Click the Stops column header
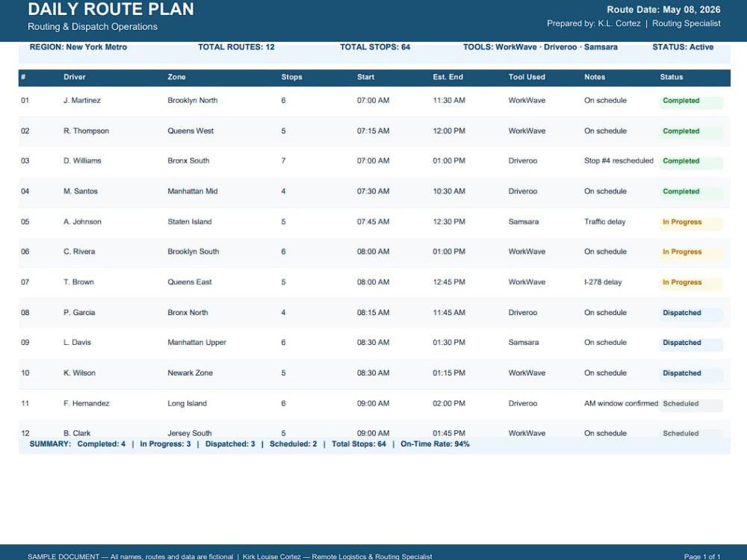Screen dimensions: 747x560 [x=291, y=77]
